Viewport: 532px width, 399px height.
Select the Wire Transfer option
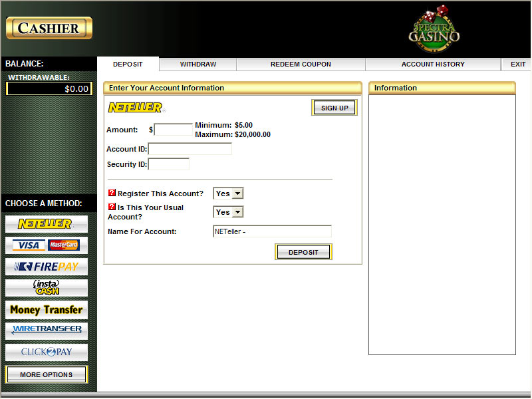pyautogui.click(x=46, y=331)
